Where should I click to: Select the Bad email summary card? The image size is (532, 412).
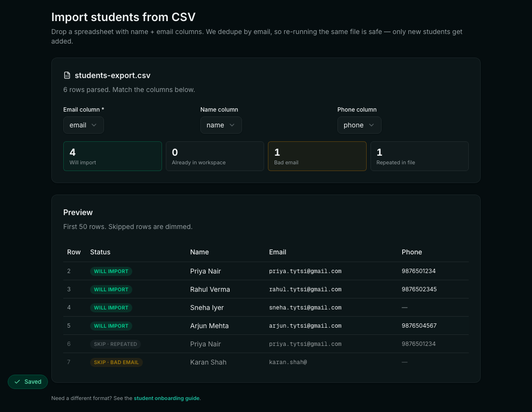(x=317, y=156)
